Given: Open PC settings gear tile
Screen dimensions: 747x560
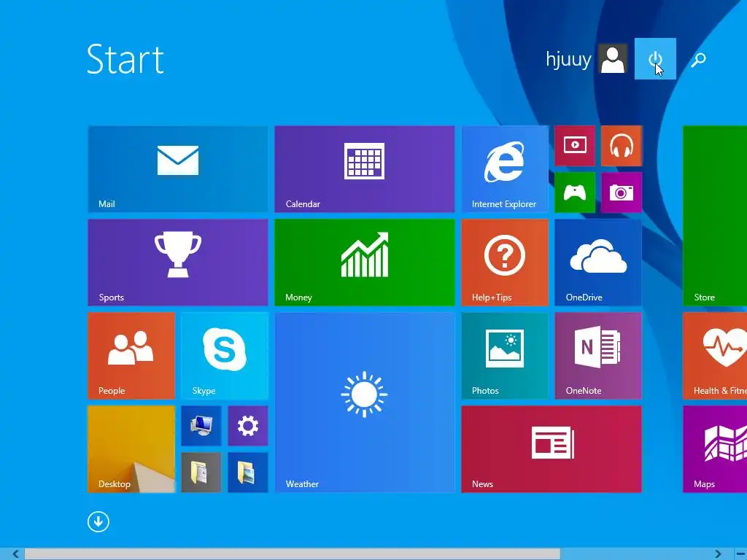Looking at the screenshot, I should click(248, 426).
